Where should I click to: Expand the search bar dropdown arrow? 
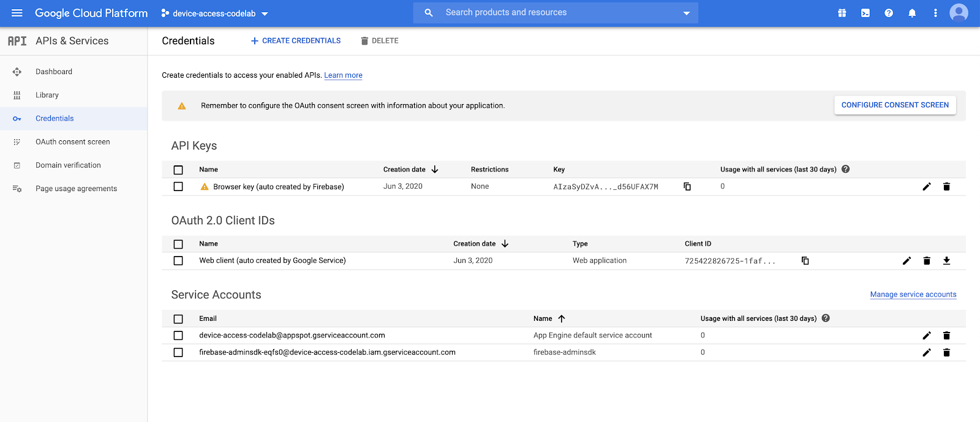point(686,13)
